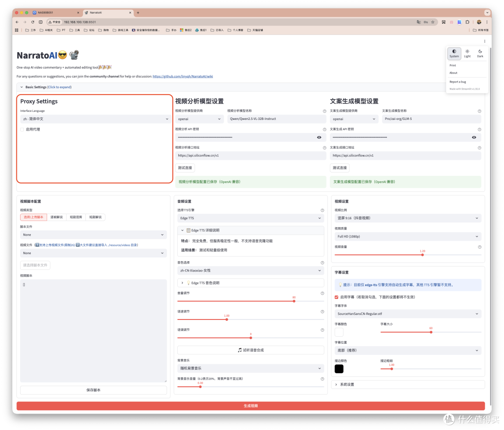Open the browser extensions puzzle icon

467,22
